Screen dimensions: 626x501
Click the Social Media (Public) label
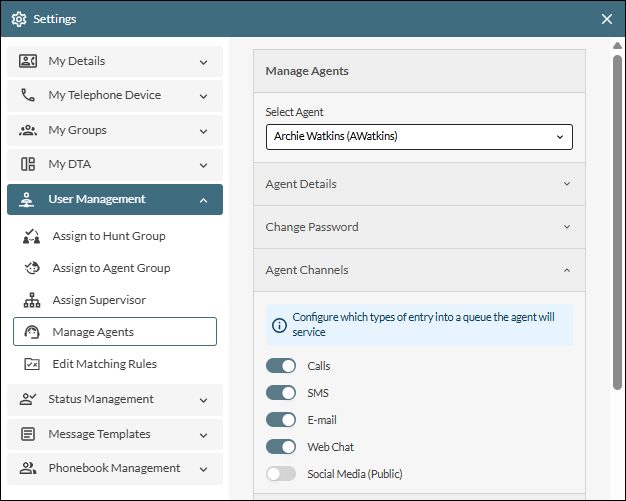[355, 474]
